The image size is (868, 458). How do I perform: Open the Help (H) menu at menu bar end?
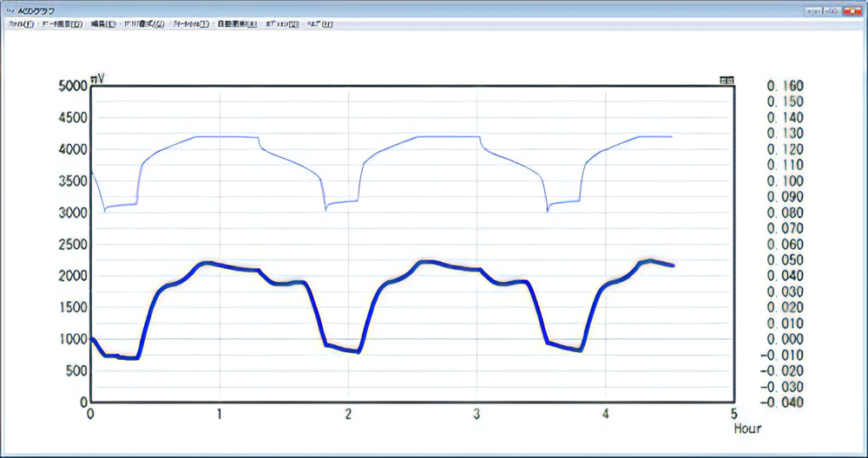(319, 24)
